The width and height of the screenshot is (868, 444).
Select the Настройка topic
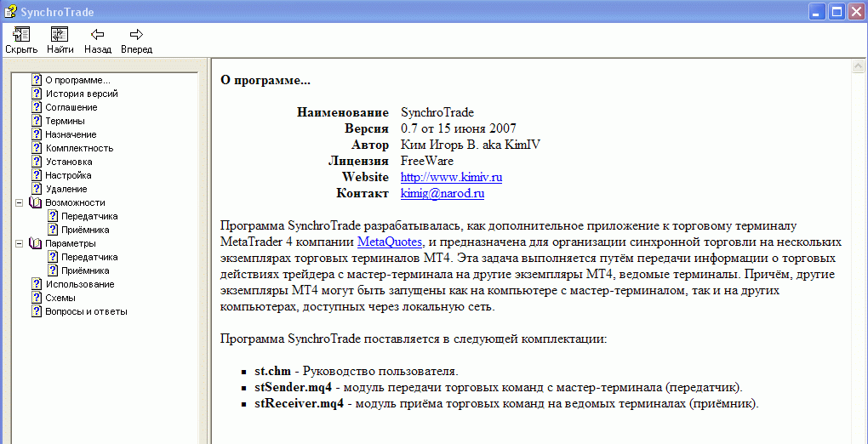69,175
